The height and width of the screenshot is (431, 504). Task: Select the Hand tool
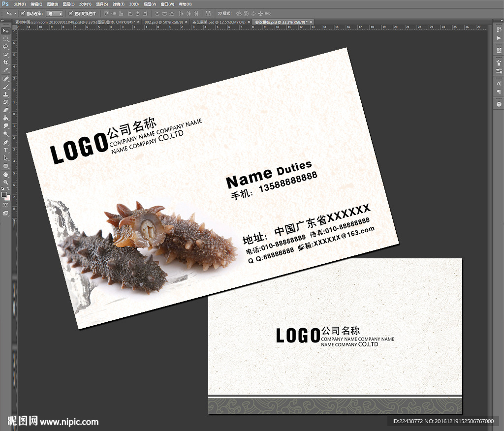coord(6,175)
